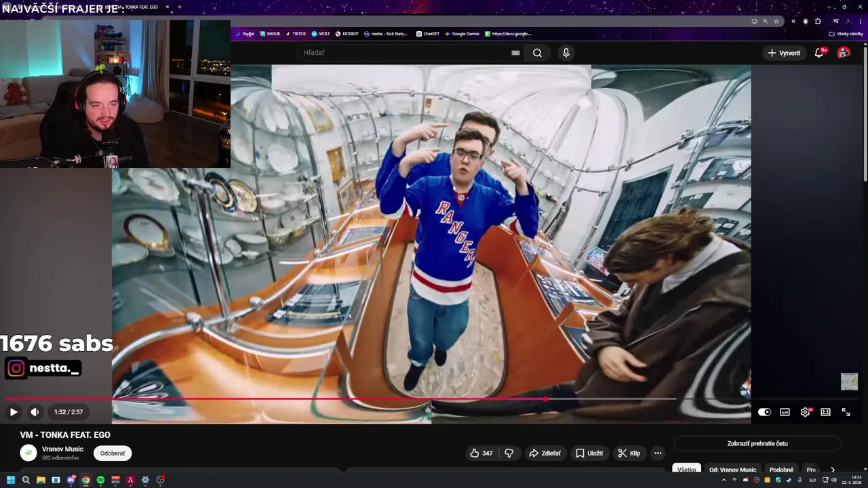868x488 pixels.
Task: Create a clip with Klip button
Action: (x=629, y=453)
